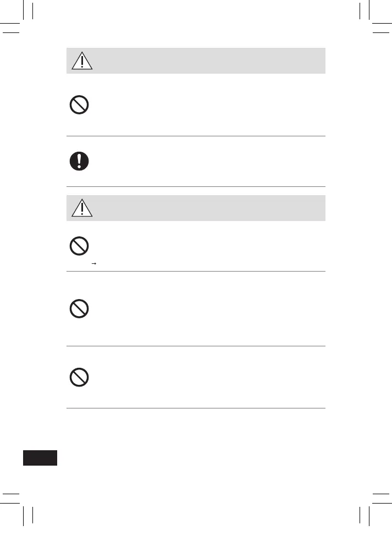Click the third prohibition icon from the top
Screen dimensions: 392x536
click(x=80, y=310)
